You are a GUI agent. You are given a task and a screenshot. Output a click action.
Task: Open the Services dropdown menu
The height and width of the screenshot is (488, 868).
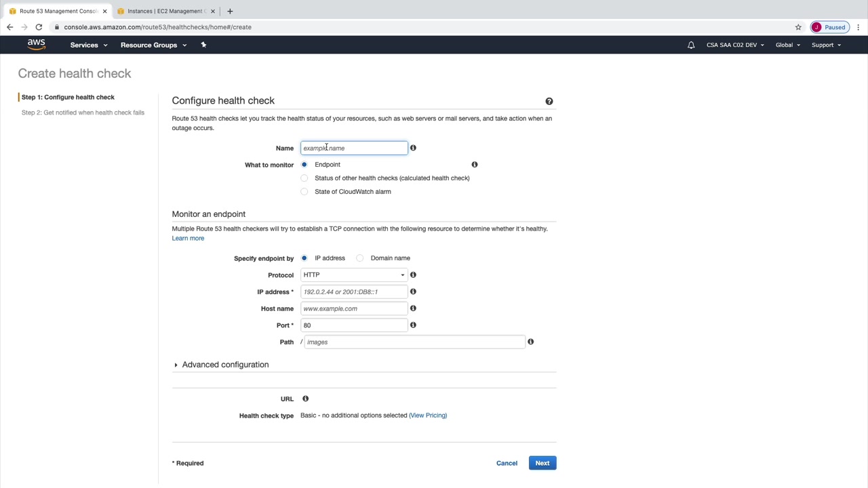click(88, 45)
